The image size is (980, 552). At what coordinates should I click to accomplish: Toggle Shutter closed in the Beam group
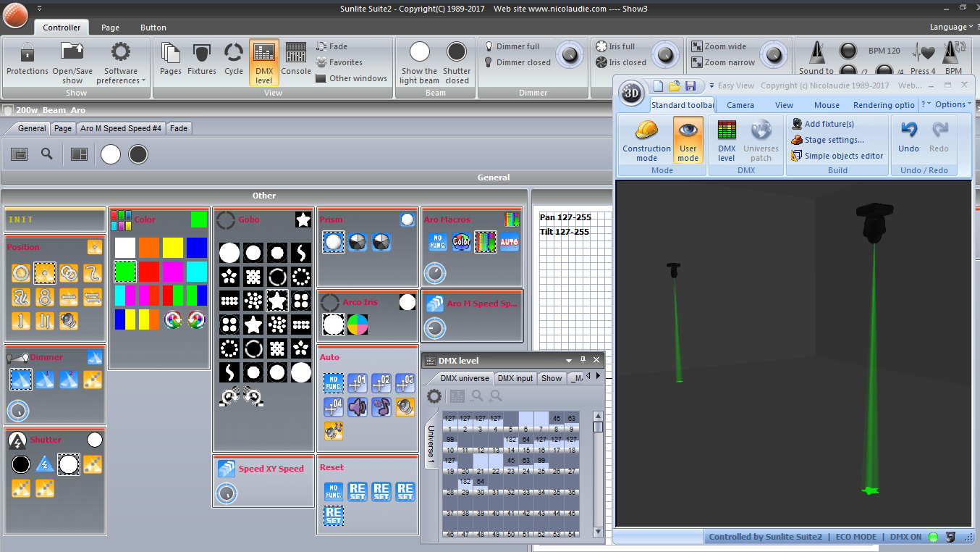[457, 62]
